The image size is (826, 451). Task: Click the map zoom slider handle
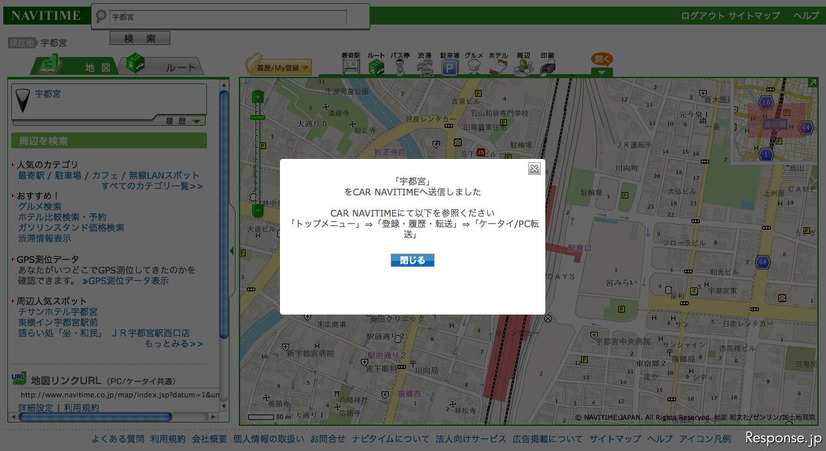tap(258, 117)
